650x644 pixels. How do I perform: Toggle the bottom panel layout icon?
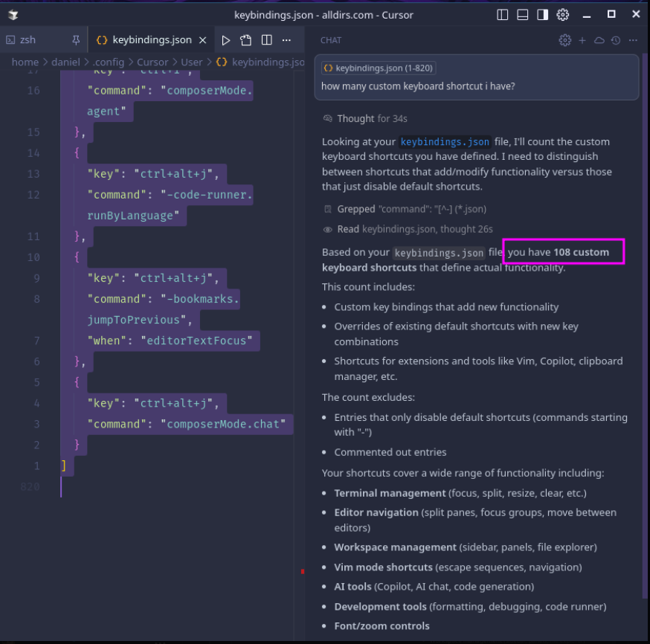[x=523, y=15]
